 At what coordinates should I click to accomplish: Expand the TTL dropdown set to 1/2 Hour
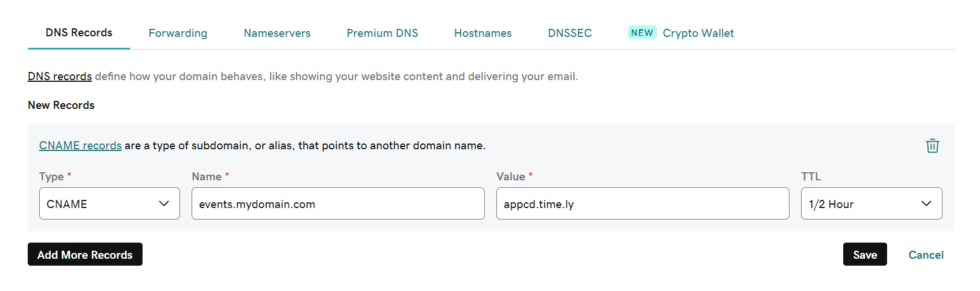(871, 203)
